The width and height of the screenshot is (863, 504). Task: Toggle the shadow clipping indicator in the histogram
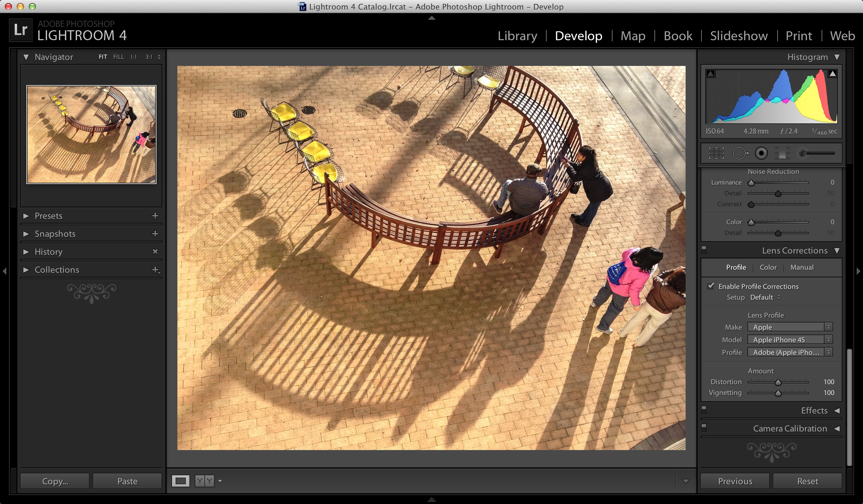click(x=710, y=74)
